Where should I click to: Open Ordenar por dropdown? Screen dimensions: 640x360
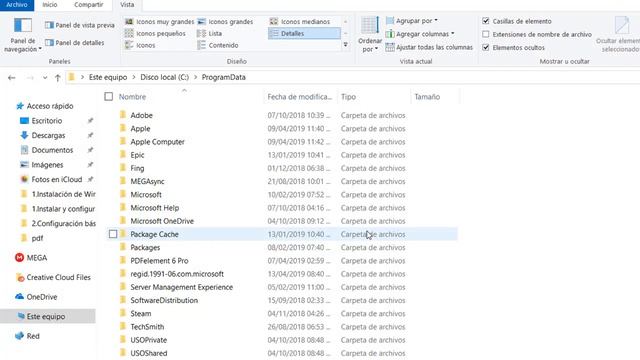370,35
